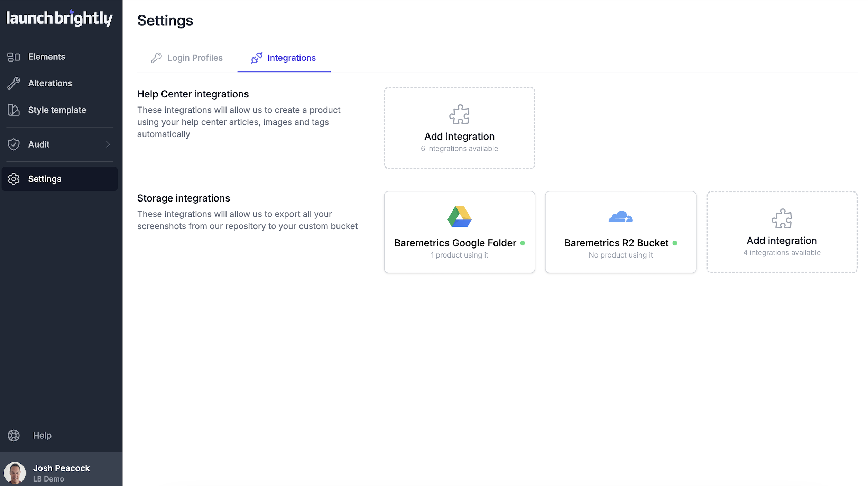The image size is (868, 486).
Task: Expand the Audit submenu chevron
Action: click(108, 144)
